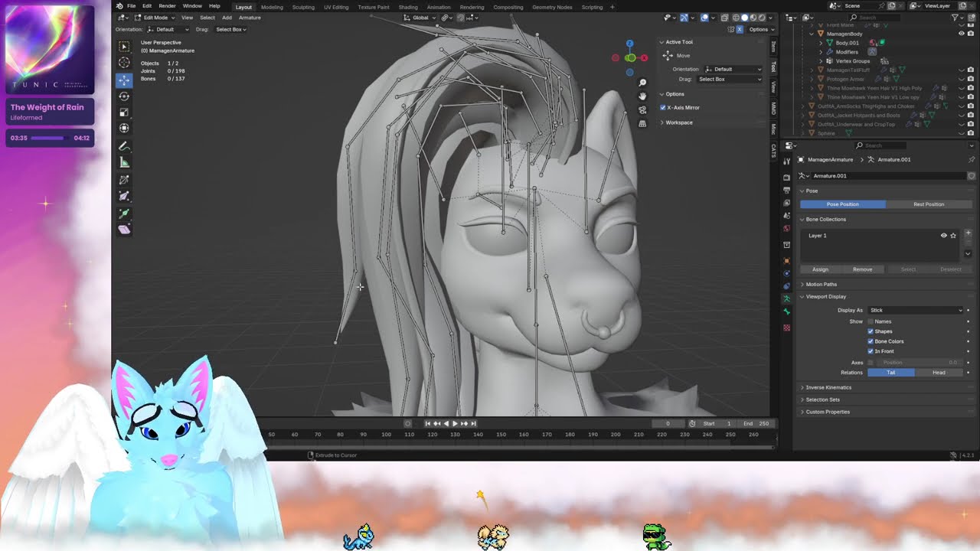Choose the Annotate tool

tap(124, 146)
